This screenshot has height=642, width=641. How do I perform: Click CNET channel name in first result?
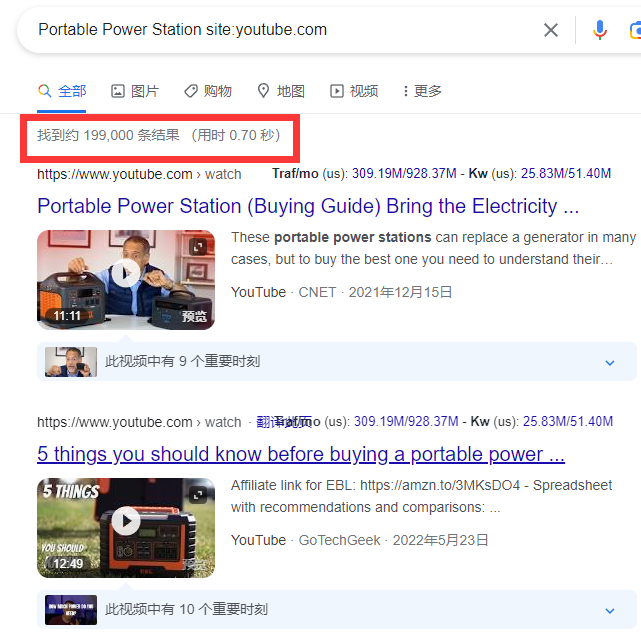[x=317, y=292]
